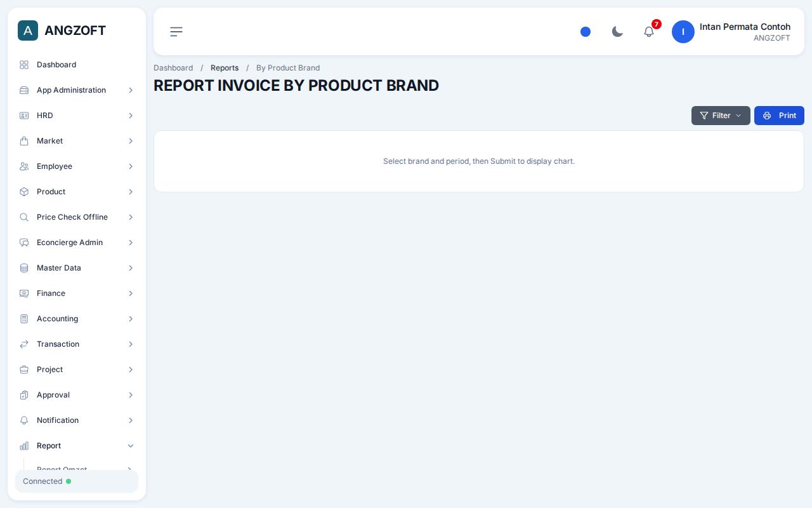Click the By Product Brand breadcrumb
The image size is (812, 508).
point(288,68)
